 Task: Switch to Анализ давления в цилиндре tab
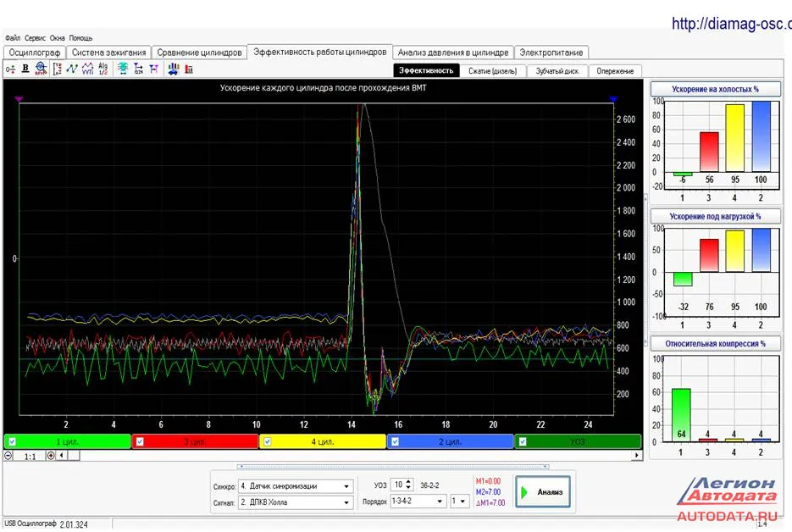453,53
